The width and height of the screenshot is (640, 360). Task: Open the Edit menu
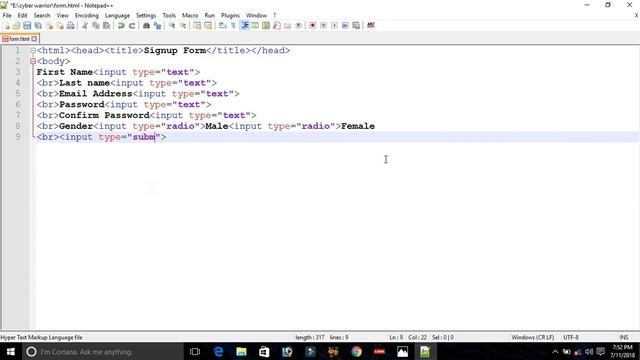click(22, 16)
